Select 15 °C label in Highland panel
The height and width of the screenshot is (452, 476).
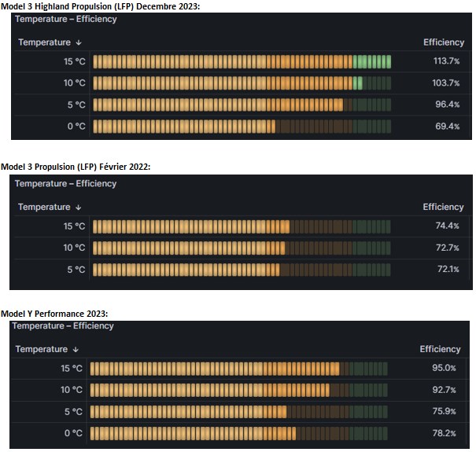tap(75, 61)
